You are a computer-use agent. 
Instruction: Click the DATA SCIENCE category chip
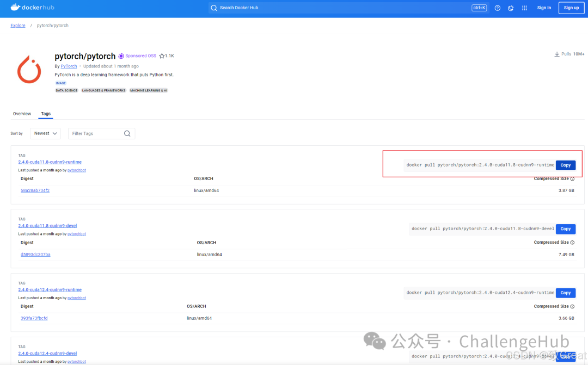point(66,91)
